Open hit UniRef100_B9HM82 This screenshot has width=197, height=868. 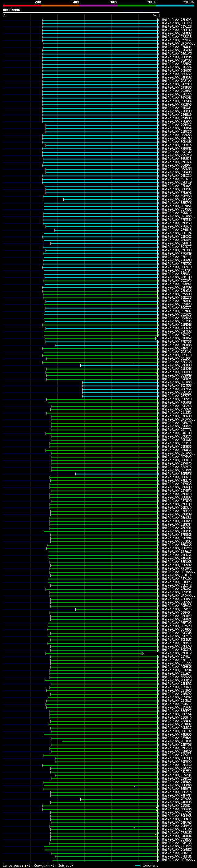click(x=177, y=33)
